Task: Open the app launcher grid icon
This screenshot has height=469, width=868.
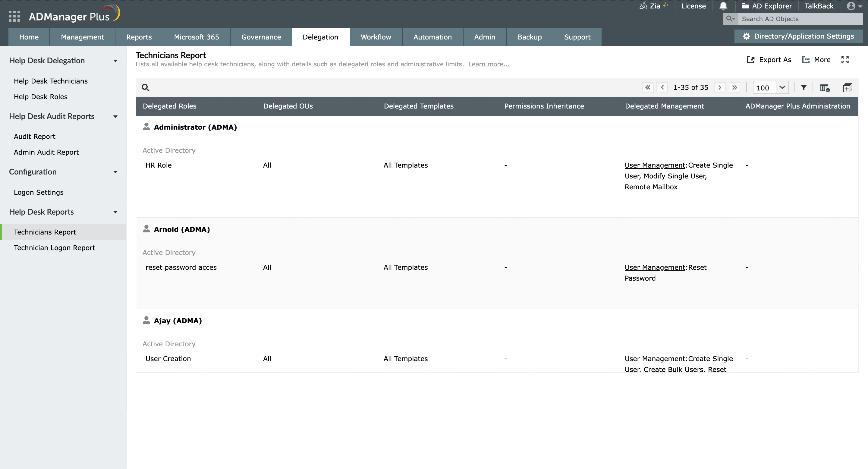Action: coord(14,16)
